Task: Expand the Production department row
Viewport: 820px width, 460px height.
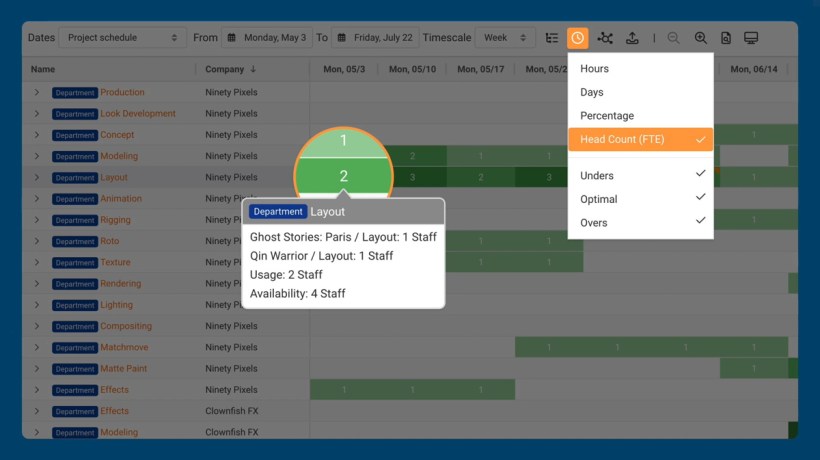Action: (37, 92)
